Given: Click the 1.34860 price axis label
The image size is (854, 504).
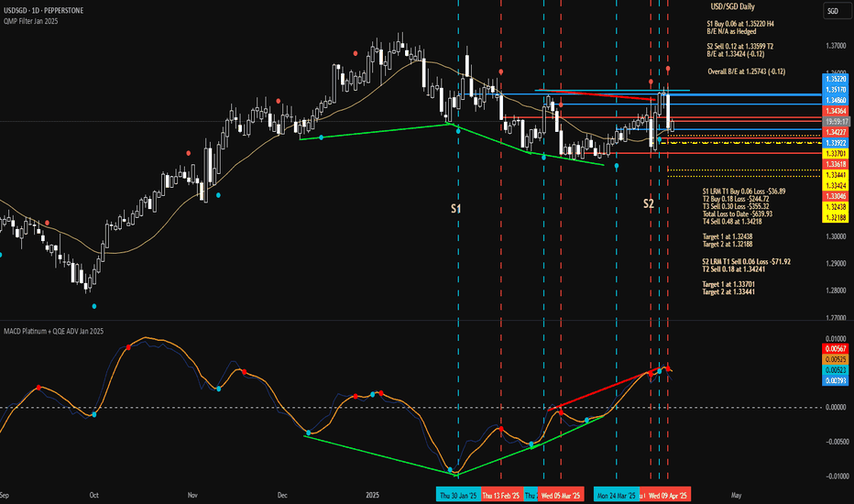Looking at the screenshot, I should click(836, 100).
